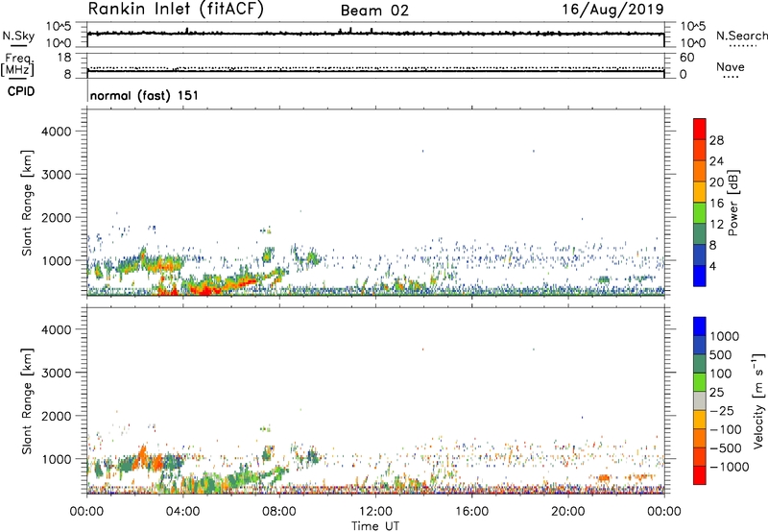Viewport: 768px width, 532px height.
Task: Click the '60' Nave axis tick
Action: [687, 58]
